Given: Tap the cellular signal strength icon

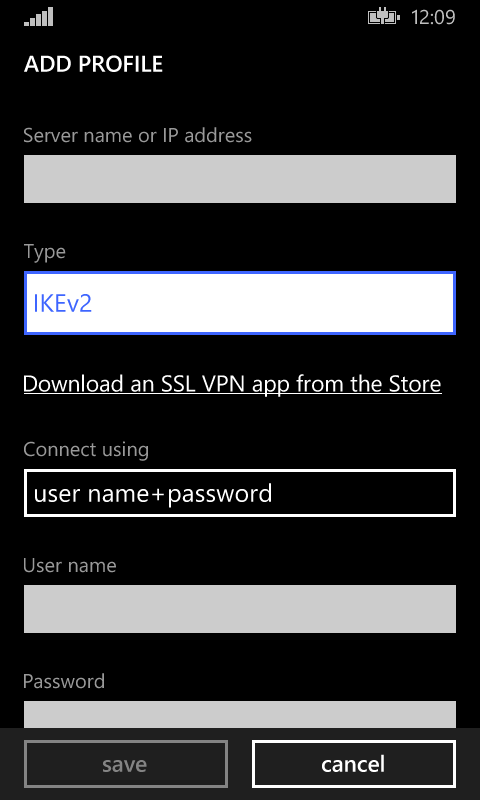Looking at the screenshot, I should pos(38,17).
